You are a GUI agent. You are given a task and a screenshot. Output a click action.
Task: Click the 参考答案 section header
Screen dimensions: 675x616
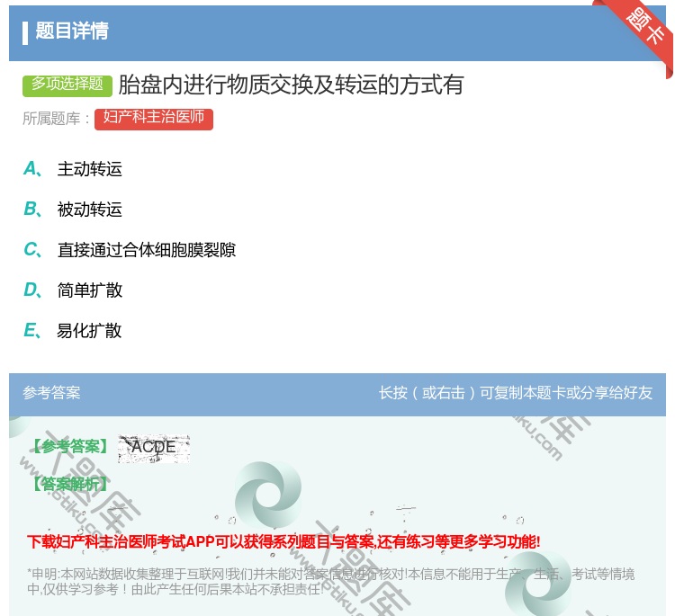tap(51, 393)
